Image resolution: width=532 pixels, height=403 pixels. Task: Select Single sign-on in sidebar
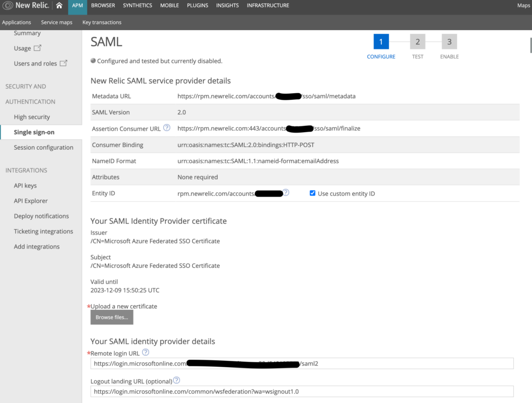pyautogui.click(x=34, y=132)
